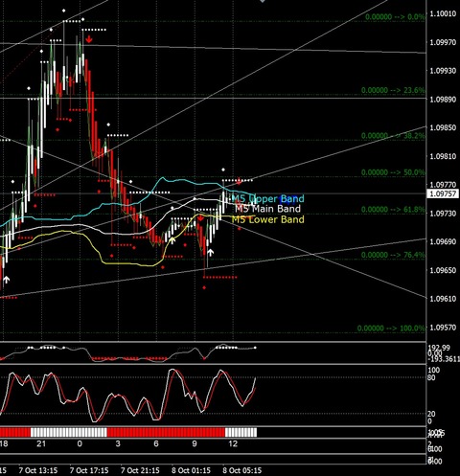Click the 7 Oct 17:15 time label
This screenshot has height=476, width=460.
pyautogui.click(x=89, y=470)
